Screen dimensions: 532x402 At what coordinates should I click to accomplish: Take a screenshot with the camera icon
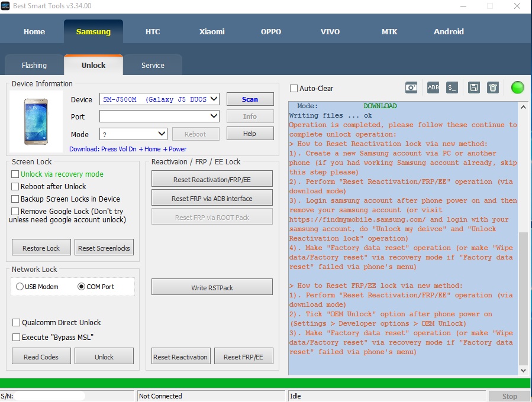[411, 87]
